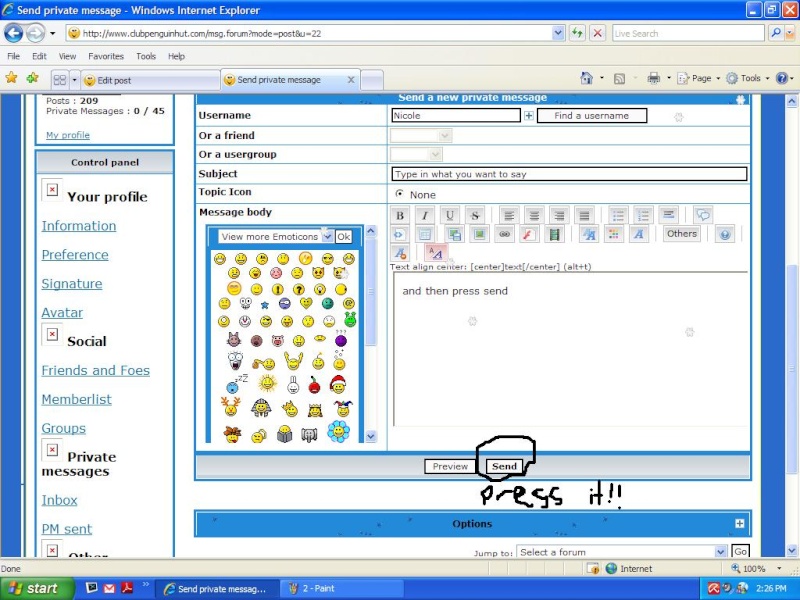Toggle bold formatting in message editor

pyautogui.click(x=400, y=215)
